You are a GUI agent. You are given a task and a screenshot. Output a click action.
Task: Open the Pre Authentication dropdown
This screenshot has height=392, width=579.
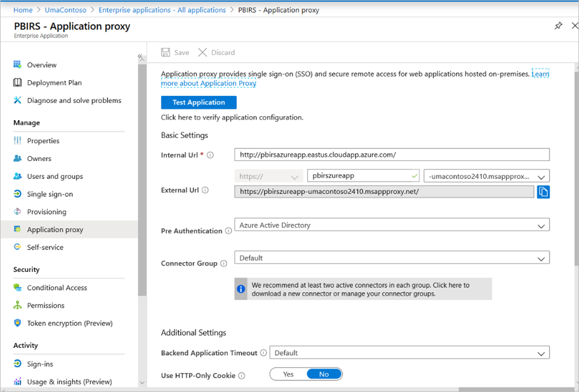(x=541, y=225)
